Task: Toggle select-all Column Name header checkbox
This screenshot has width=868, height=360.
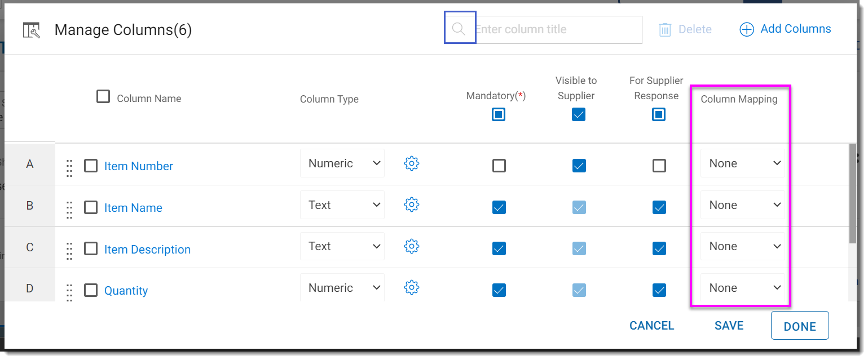Action: (103, 97)
